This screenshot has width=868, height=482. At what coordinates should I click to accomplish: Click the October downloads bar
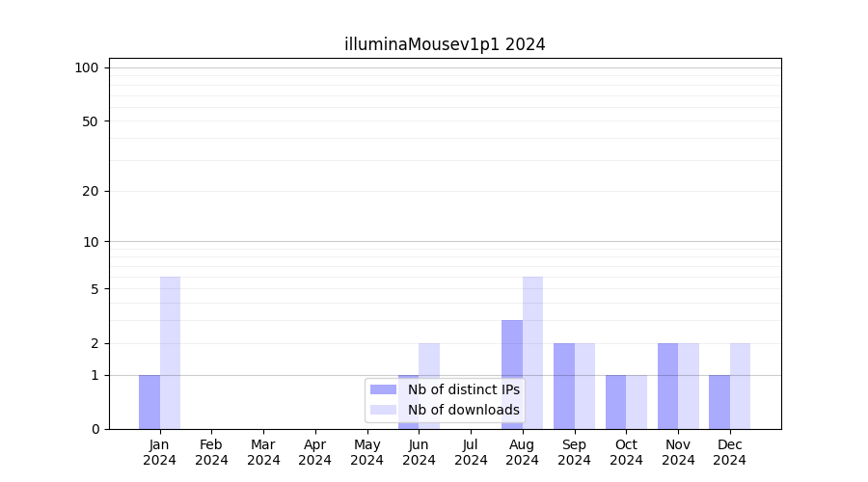[x=637, y=401]
